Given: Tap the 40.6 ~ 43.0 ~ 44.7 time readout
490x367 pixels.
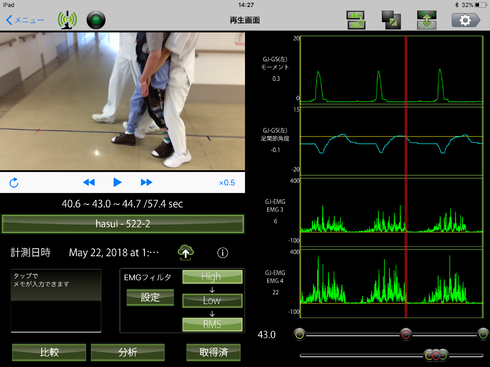Looking at the screenshot, I should (x=122, y=204).
